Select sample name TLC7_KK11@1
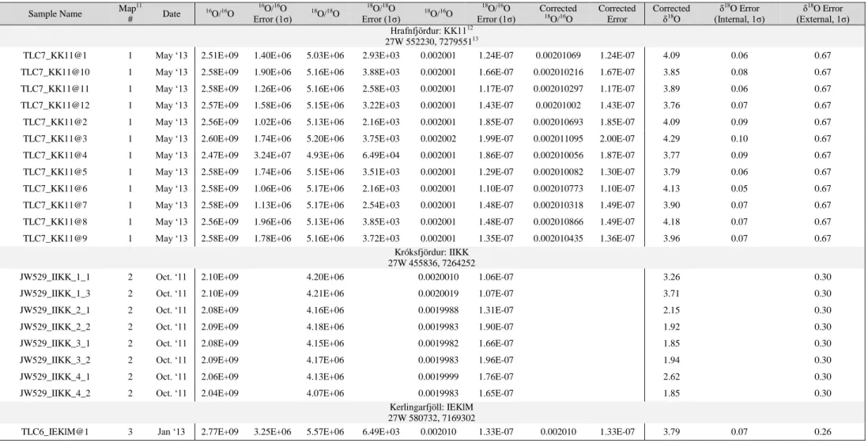 (x=55, y=55)
